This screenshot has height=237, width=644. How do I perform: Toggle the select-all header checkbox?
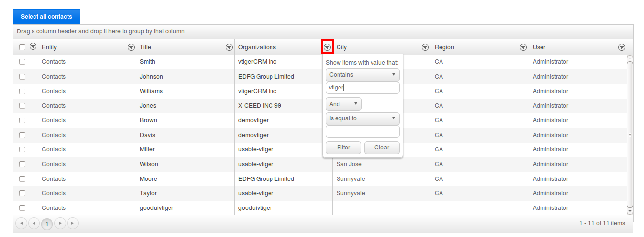coord(22,47)
